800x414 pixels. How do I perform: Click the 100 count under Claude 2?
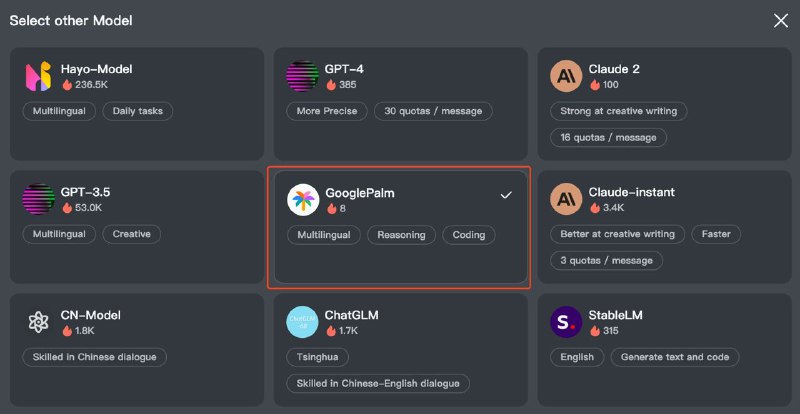coord(611,85)
